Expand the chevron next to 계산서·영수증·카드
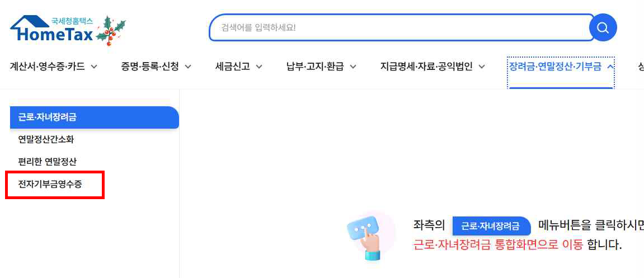644x278 pixels. [94, 67]
